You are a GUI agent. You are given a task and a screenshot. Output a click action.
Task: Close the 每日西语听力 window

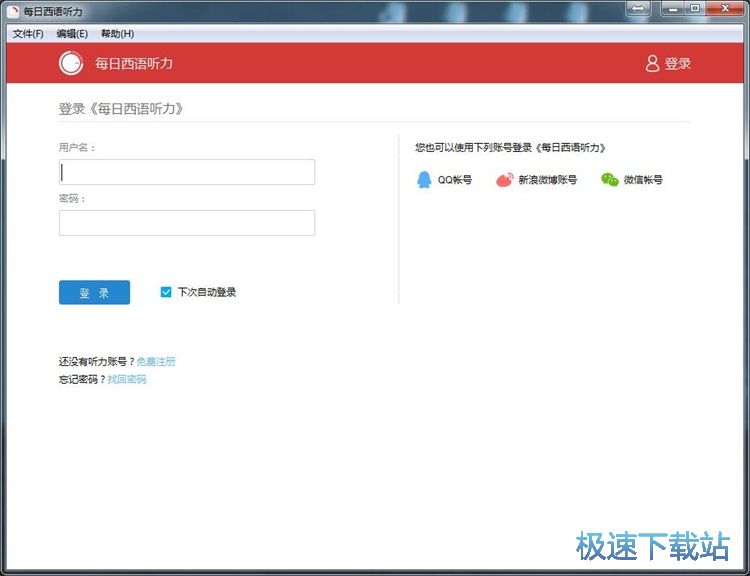[725, 9]
